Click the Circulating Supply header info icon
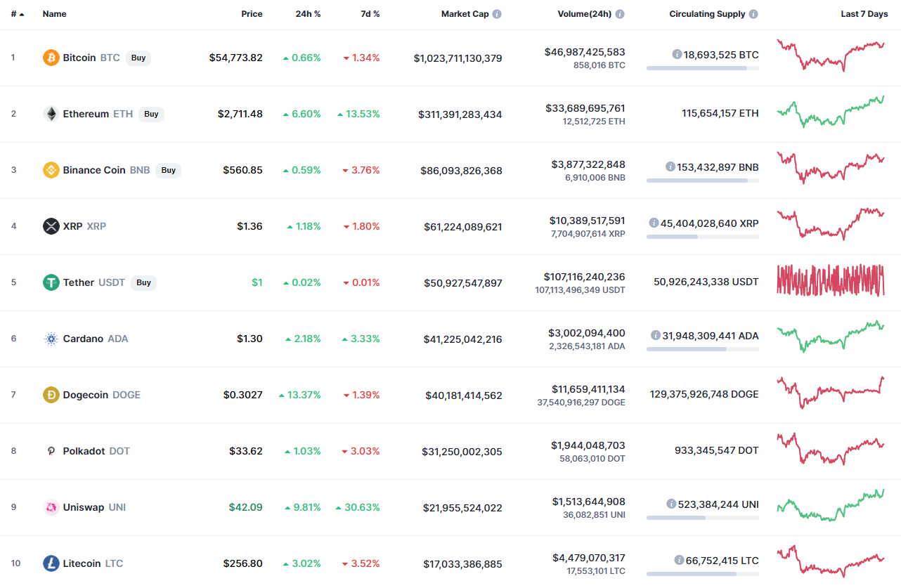This screenshot has height=588, width=901. tap(753, 14)
